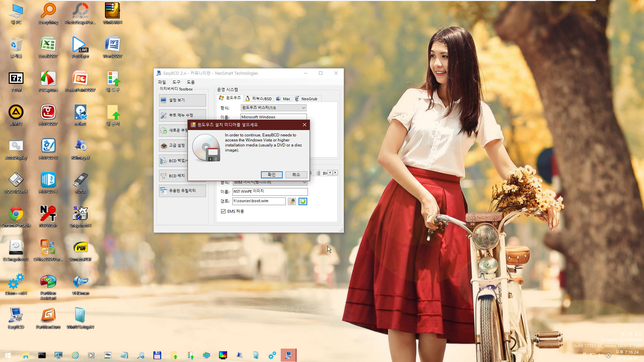
Task: Open the Windows Start button
Action: 8,355
